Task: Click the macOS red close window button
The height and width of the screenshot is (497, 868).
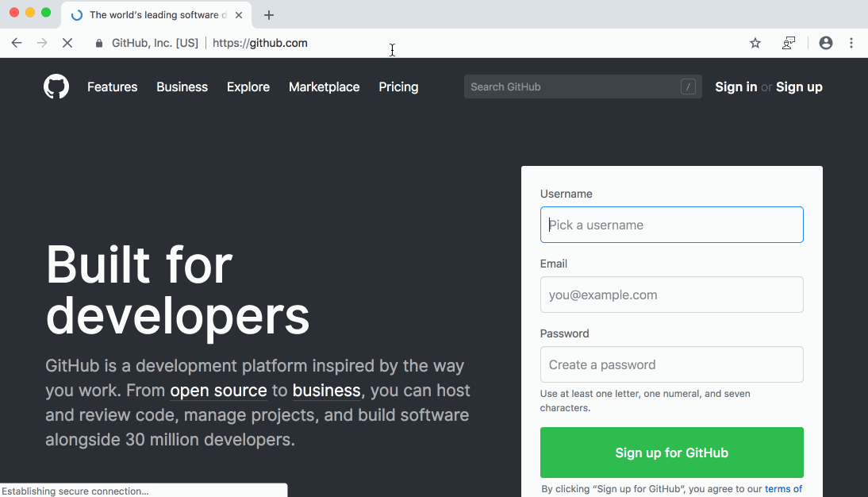Action: point(14,12)
